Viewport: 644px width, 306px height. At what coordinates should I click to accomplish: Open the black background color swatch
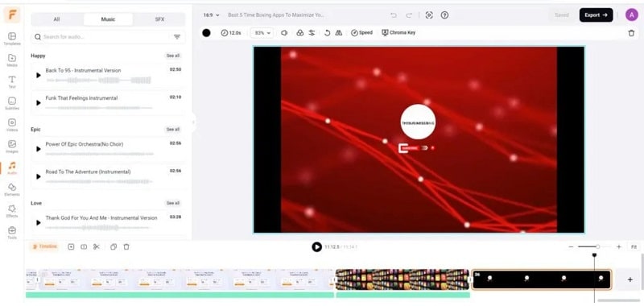(x=206, y=33)
